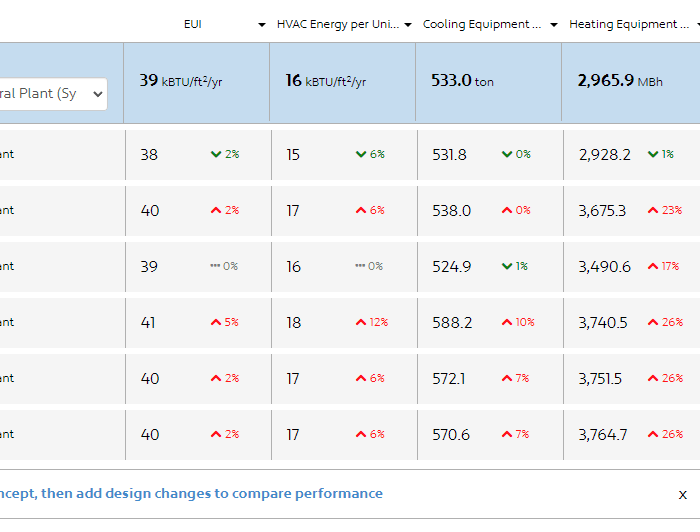Expand the HVAC Energy per Unit column dropdown
The image size is (700, 532).
pyautogui.click(x=408, y=25)
